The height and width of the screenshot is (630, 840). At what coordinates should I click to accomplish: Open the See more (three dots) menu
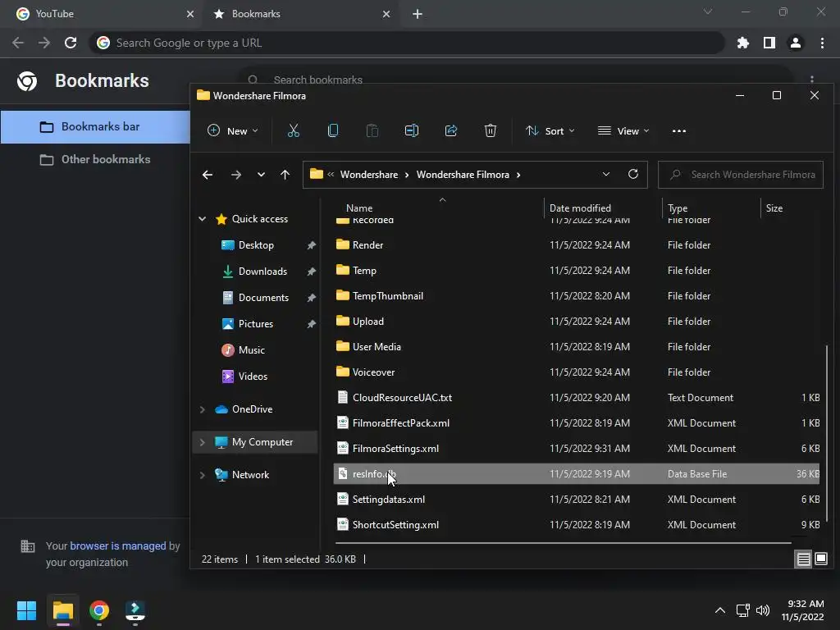[678, 130]
